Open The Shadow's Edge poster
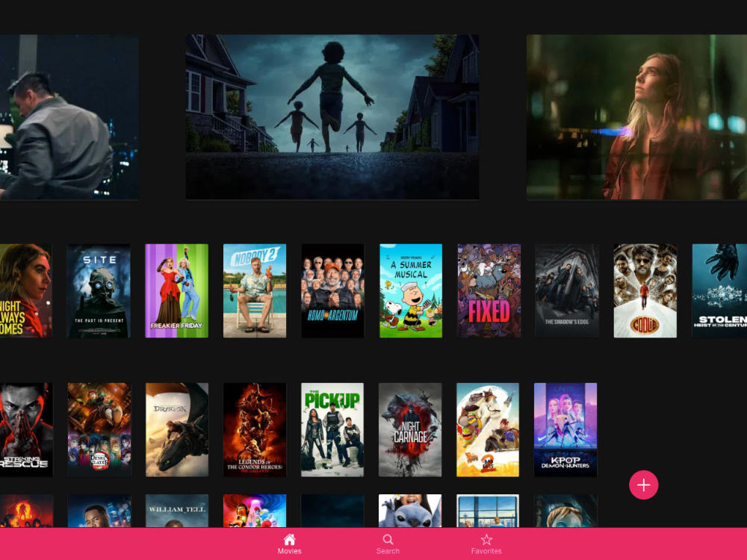Viewport: 747px width, 560px height. (x=567, y=291)
